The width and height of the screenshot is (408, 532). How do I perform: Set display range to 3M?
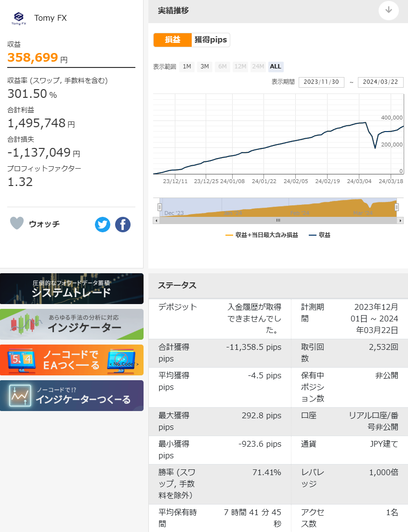pos(205,66)
